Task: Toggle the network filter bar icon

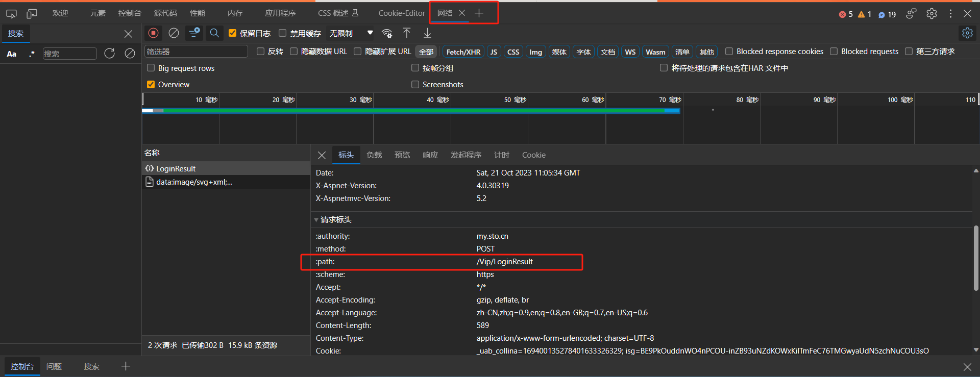Action: (194, 33)
